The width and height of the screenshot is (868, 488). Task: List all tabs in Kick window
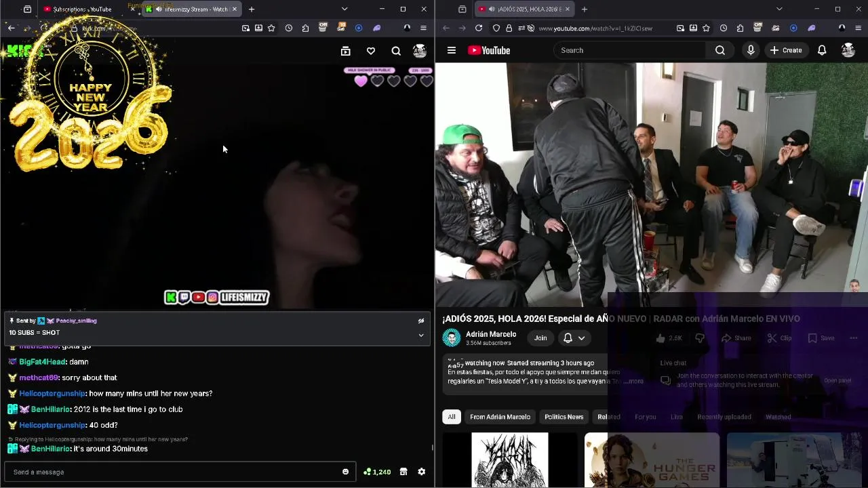click(x=344, y=9)
